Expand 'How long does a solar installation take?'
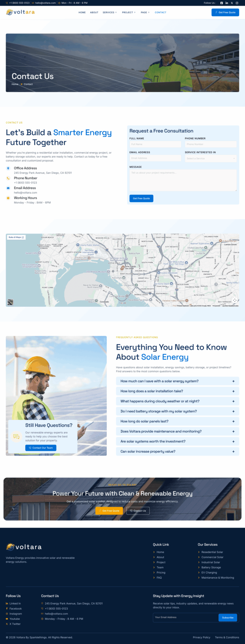 178,391
